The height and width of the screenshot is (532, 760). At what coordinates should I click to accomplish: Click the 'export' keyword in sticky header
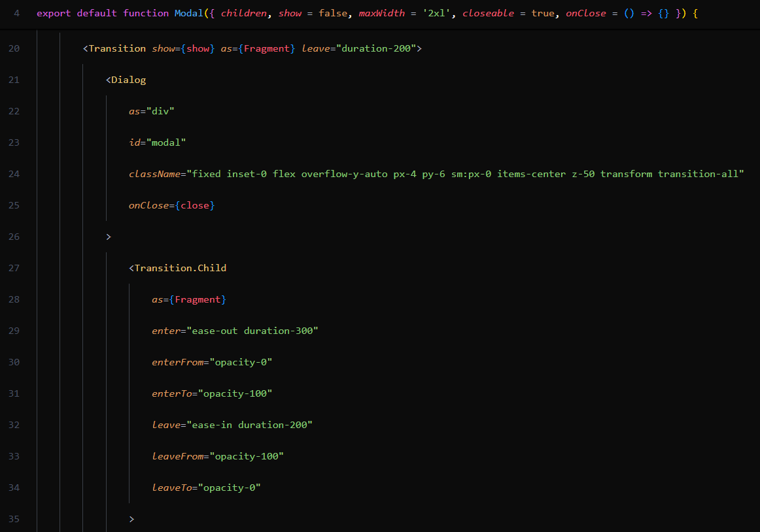point(54,14)
